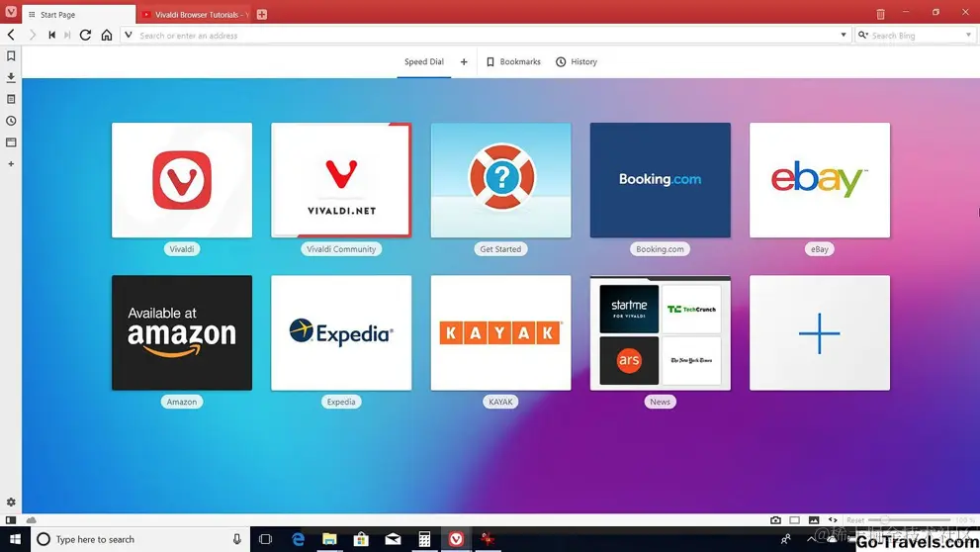Open the Get Started speed dial

point(500,180)
